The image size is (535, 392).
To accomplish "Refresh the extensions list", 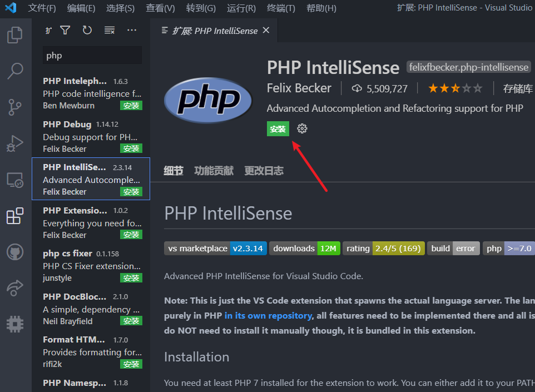I will click(87, 31).
